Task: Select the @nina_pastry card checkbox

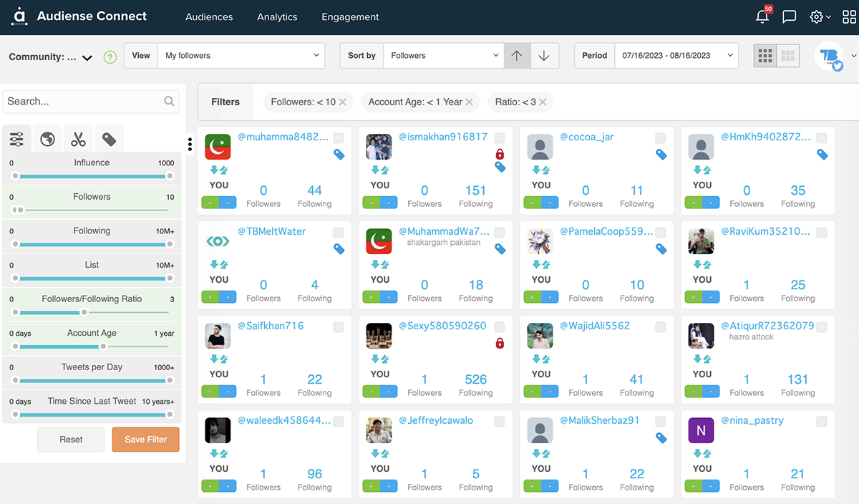Action: point(822,421)
